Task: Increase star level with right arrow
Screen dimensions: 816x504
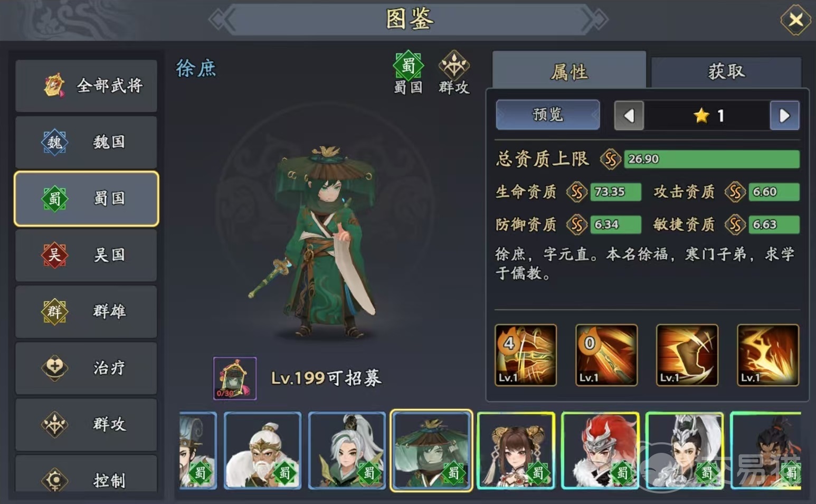Action: (x=784, y=116)
